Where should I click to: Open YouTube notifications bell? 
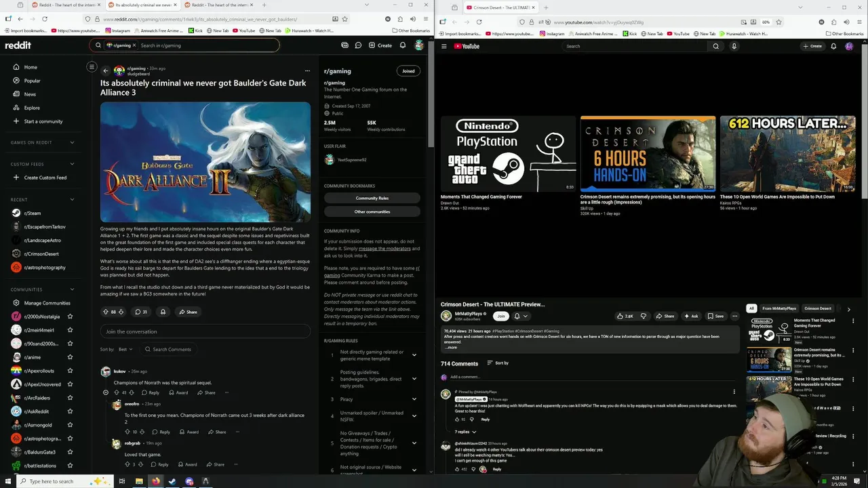833,46
